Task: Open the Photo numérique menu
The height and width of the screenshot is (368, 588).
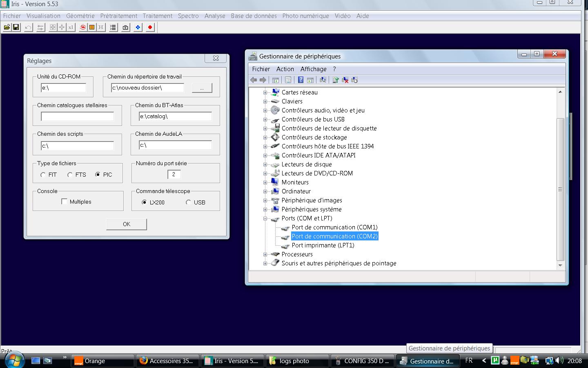Action: [305, 16]
